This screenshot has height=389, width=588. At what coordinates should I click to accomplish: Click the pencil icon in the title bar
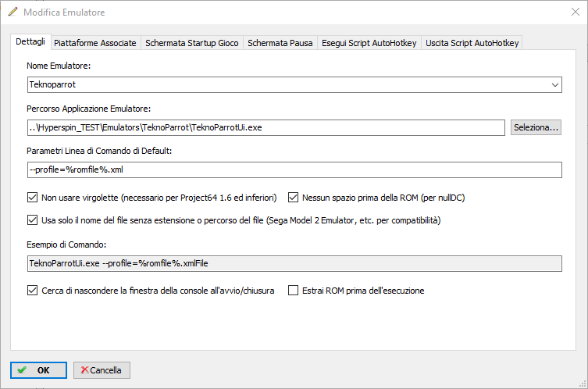12,12
